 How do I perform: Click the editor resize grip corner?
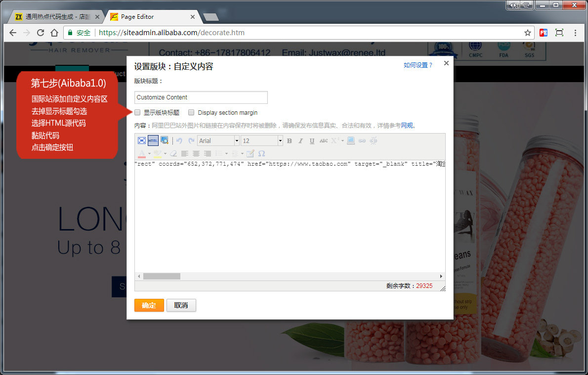click(443, 288)
